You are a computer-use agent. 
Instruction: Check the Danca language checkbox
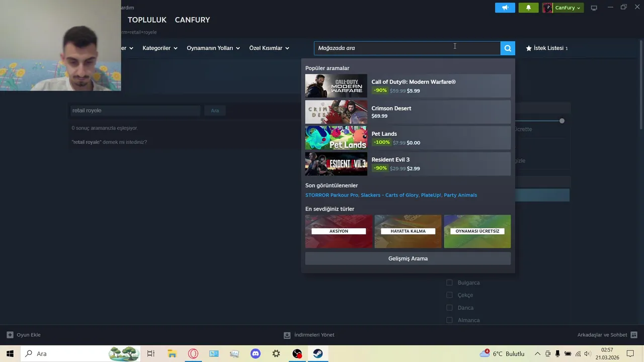(449, 308)
